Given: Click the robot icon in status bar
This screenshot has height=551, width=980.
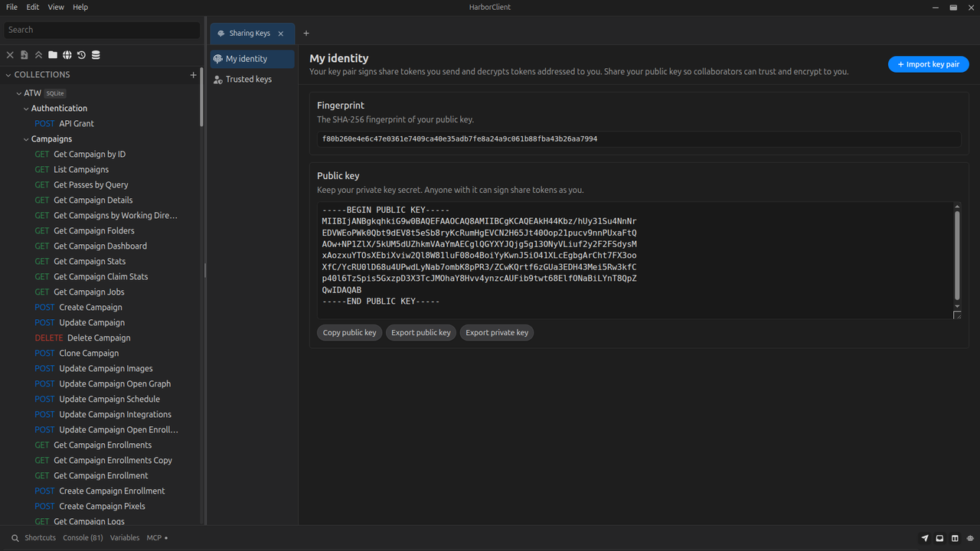Looking at the screenshot, I should [x=969, y=538].
